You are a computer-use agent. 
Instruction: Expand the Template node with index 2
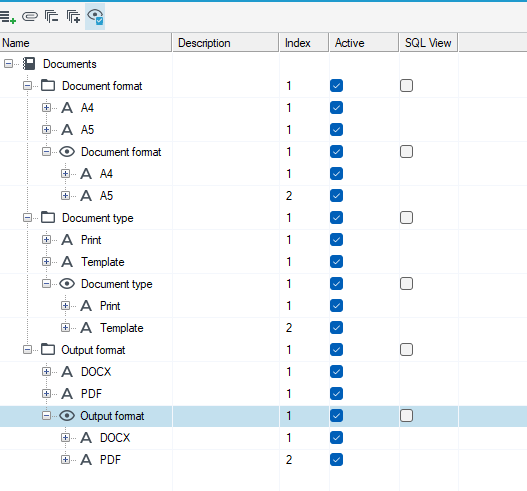pos(66,327)
